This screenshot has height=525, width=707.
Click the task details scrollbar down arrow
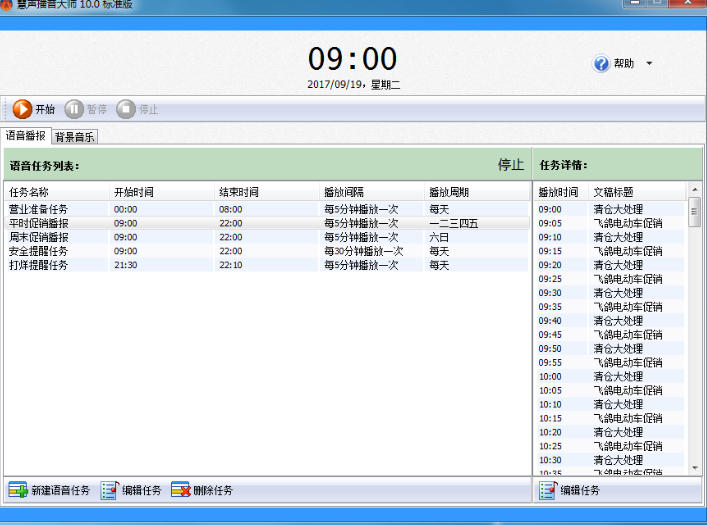point(694,468)
